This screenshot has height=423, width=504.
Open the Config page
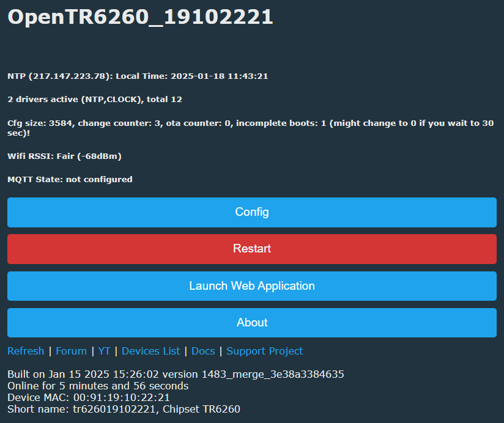point(251,212)
